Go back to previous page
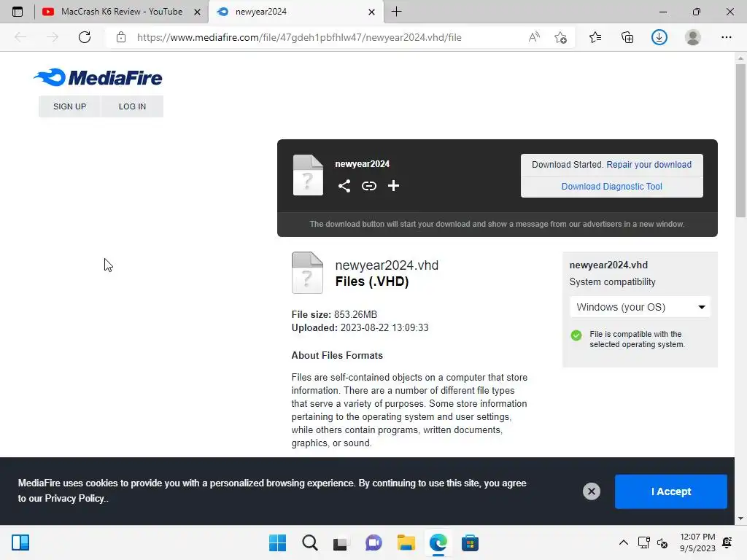Image resolution: width=747 pixels, height=560 pixels. point(20,37)
